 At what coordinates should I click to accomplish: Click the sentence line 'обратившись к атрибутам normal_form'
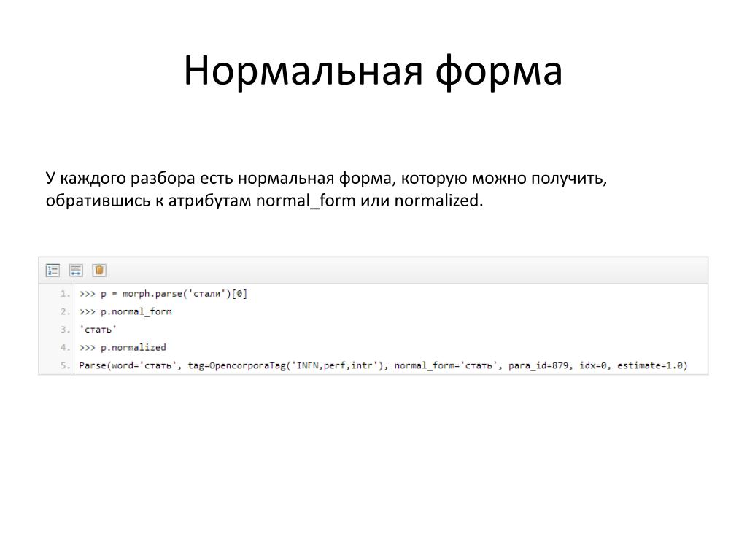[264, 201]
